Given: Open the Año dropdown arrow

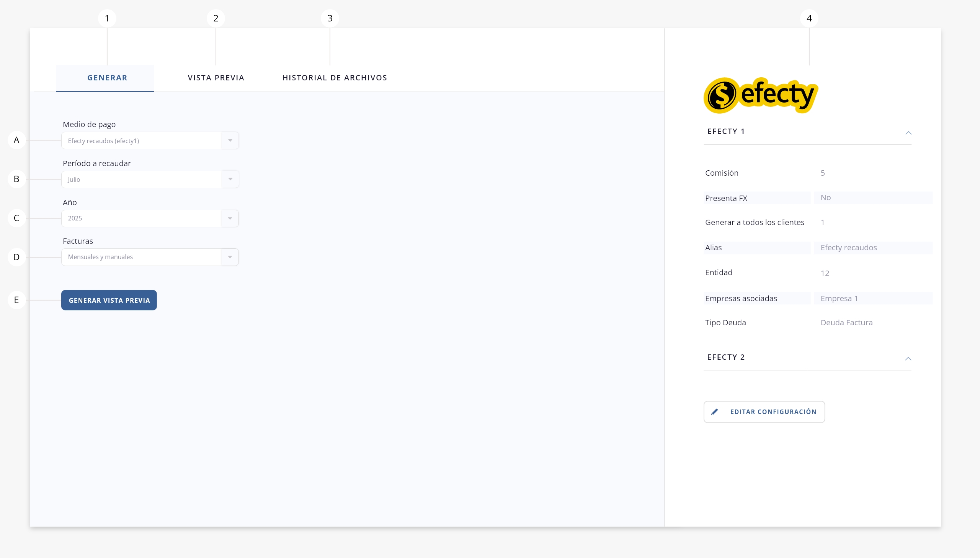Looking at the screenshot, I should tap(230, 219).
